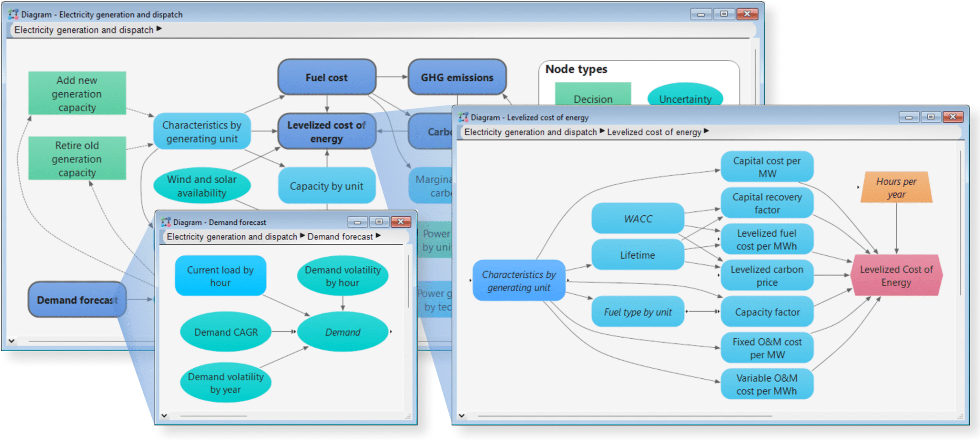Click Electricity generation and dispatch breadcrumb in Demand forecast window
The width and height of the screenshot is (980, 440).
[232, 237]
